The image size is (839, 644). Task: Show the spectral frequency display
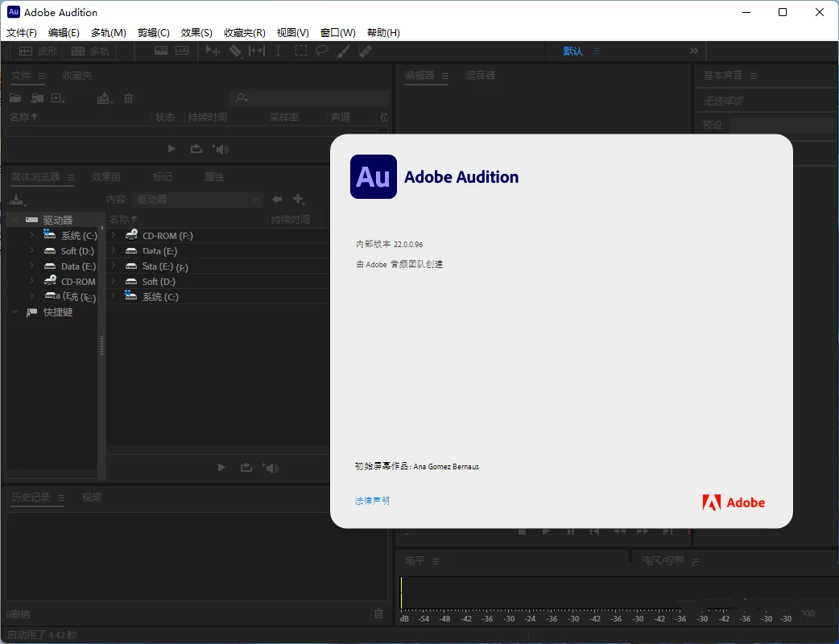point(161,51)
